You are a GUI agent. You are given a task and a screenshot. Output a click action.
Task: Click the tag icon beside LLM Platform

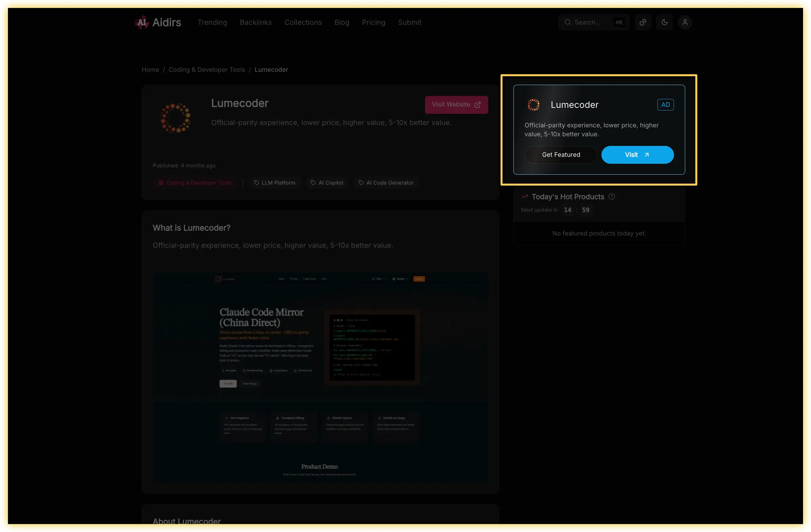coord(257,183)
